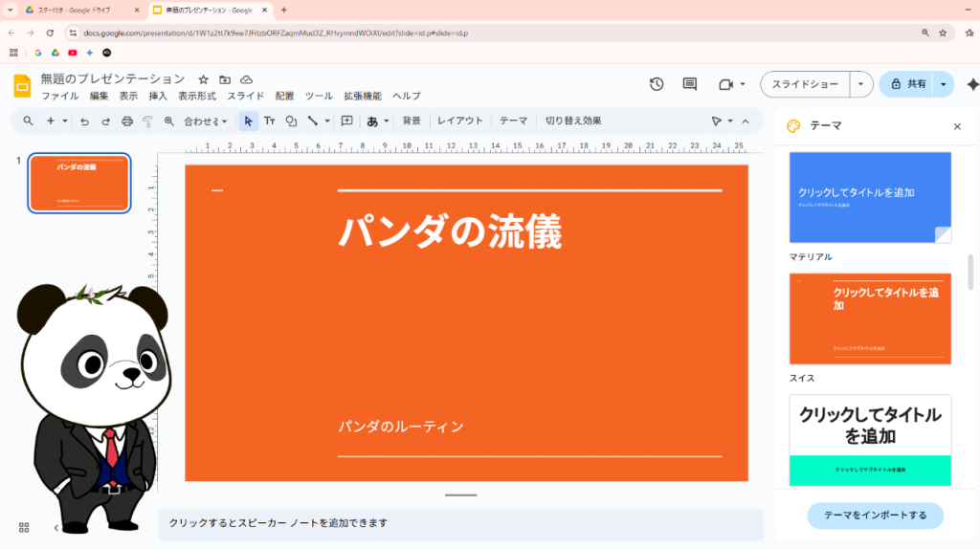Screen dimensions: 980x549
Task: Select the line tool
Action: click(x=313, y=121)
